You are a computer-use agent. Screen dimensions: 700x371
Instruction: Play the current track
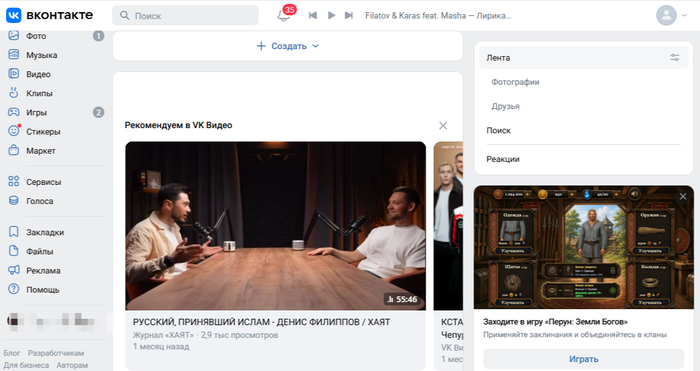coord(331,16)
